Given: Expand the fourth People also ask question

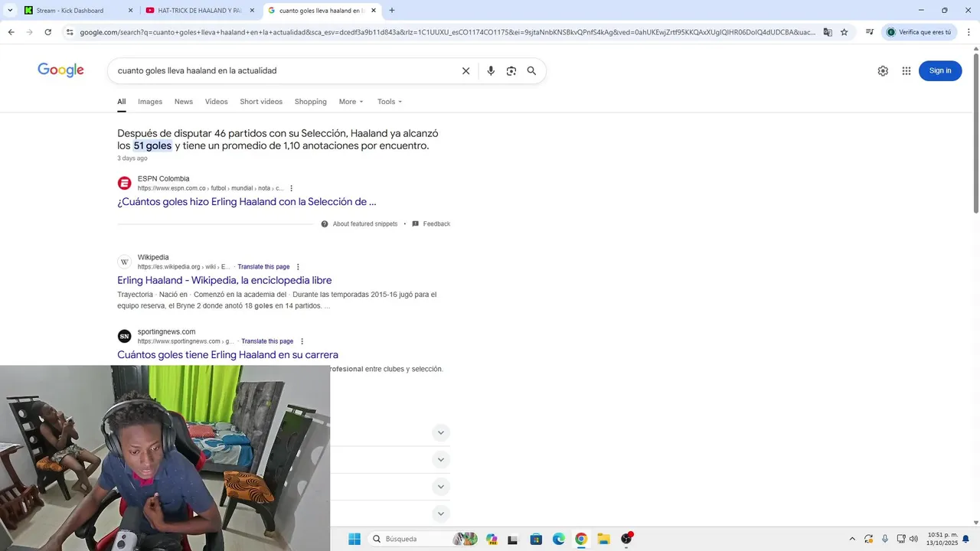Looking at the screenshot, I should (x=440, y=514).
